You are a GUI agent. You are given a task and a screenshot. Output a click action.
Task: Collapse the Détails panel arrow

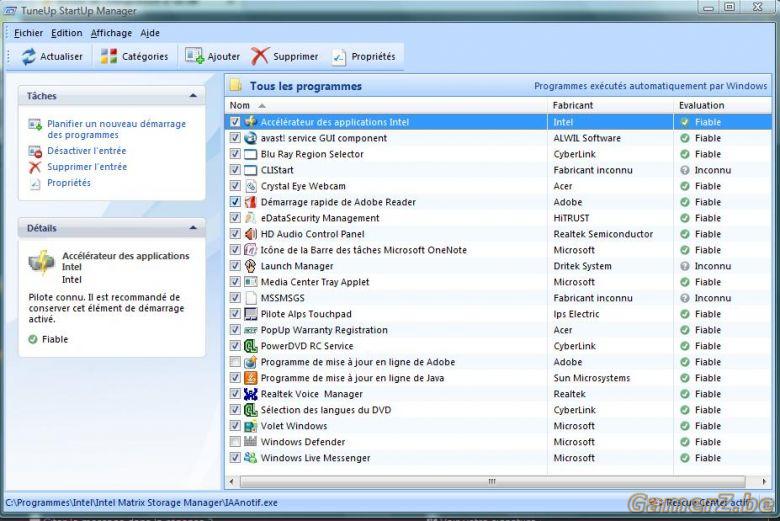[x=194, y=228]
